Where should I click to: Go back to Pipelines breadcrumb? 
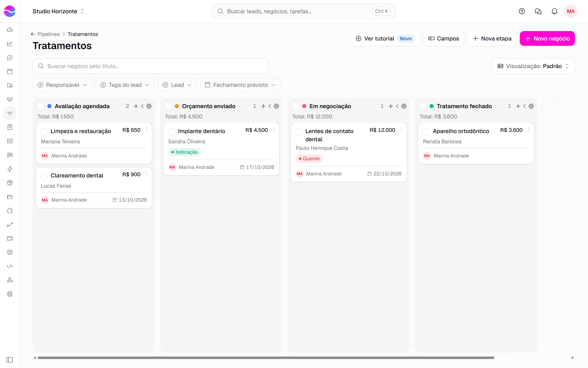click(49, 34)
